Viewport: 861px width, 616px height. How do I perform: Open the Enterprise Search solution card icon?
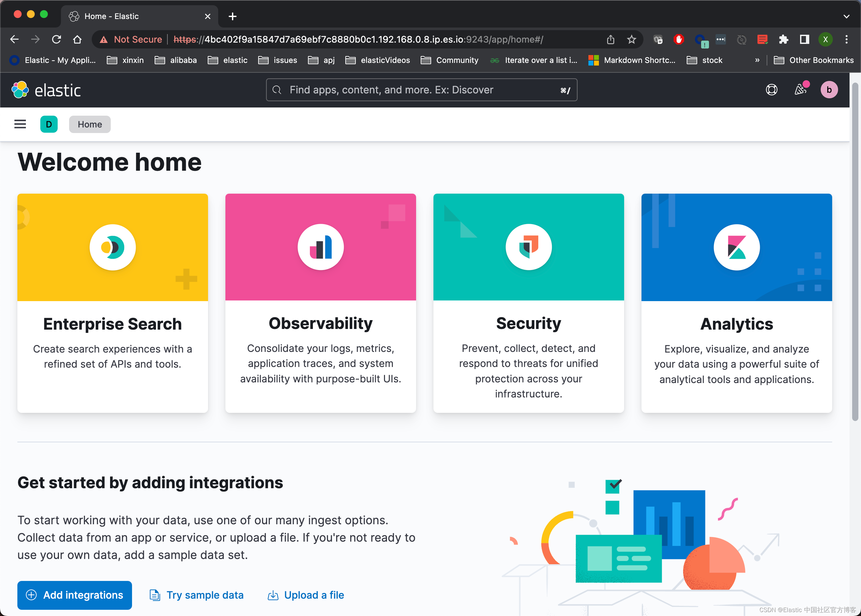113,247
